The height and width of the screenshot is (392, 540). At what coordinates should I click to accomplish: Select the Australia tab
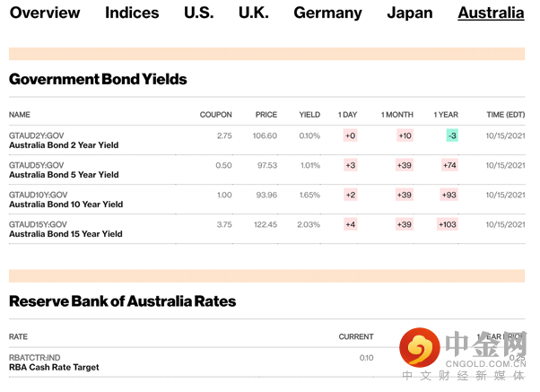491,13
